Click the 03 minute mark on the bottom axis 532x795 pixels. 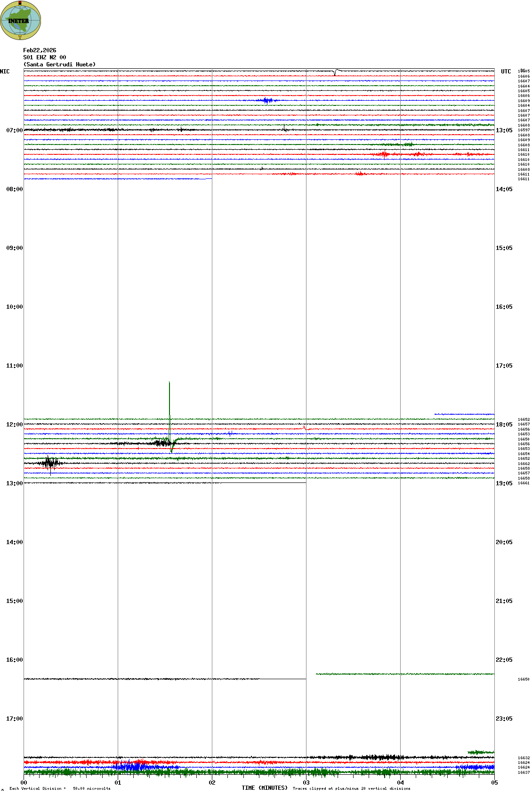(306, 783)
